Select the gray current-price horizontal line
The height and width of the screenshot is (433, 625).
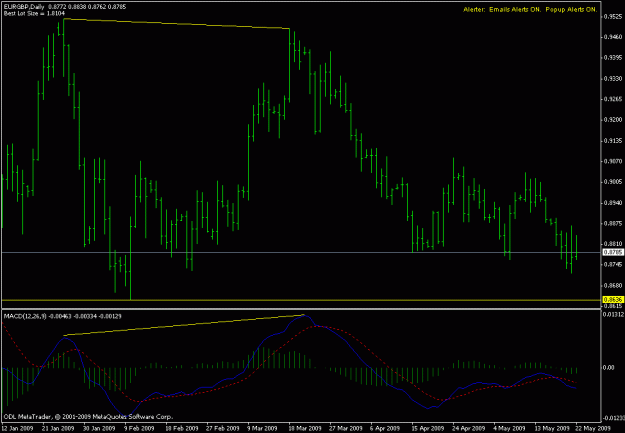pyautogui.click(x=301, y=252)
